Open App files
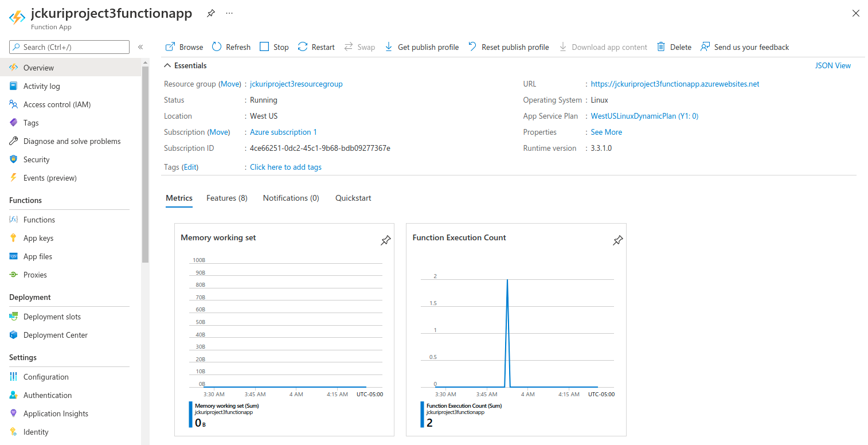 pos(71,256)
